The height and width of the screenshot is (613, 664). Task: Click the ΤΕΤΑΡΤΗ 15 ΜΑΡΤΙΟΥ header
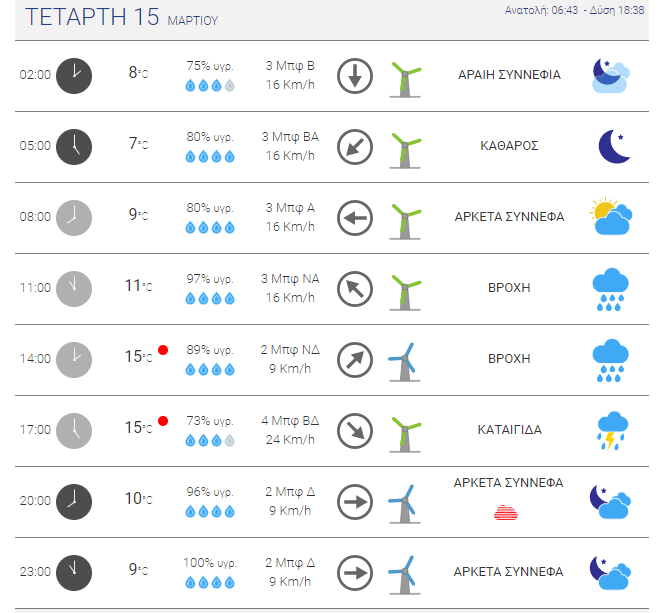(122, 17)
